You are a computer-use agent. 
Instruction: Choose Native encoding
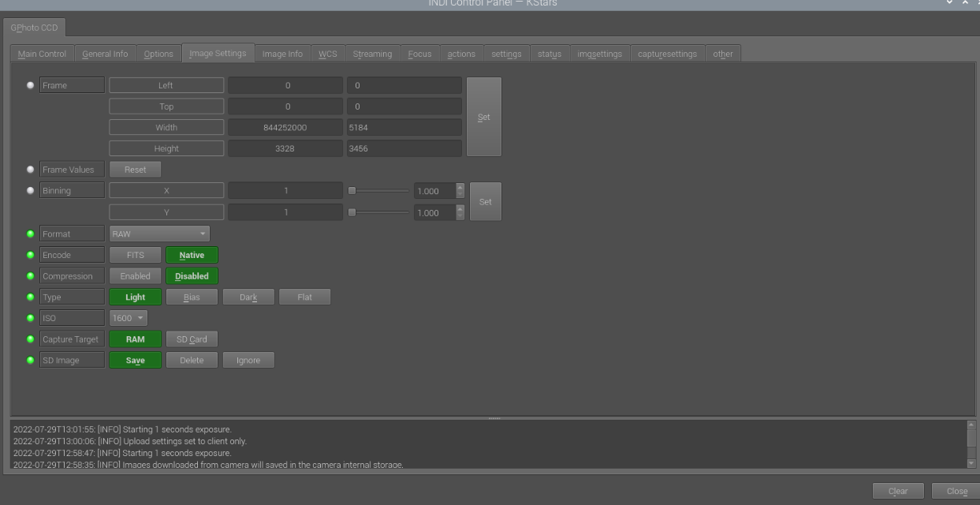click(x=192, y=255)
